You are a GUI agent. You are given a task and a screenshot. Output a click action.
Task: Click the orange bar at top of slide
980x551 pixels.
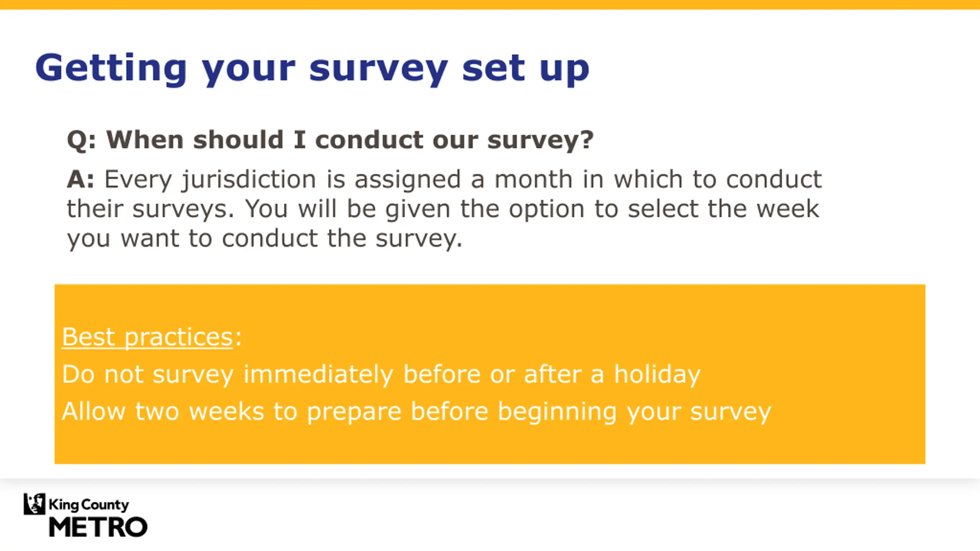pos(490,5)
